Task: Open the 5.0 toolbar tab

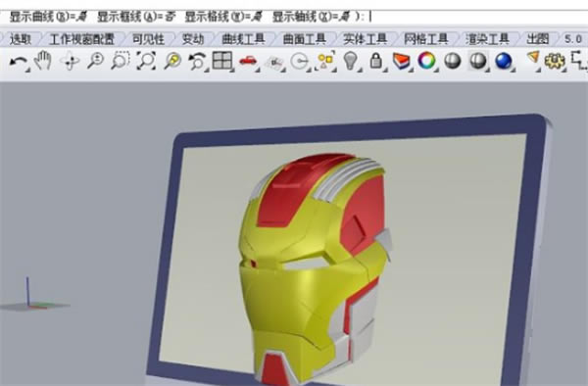Action: pyautogui.click(x=573, y=39)
